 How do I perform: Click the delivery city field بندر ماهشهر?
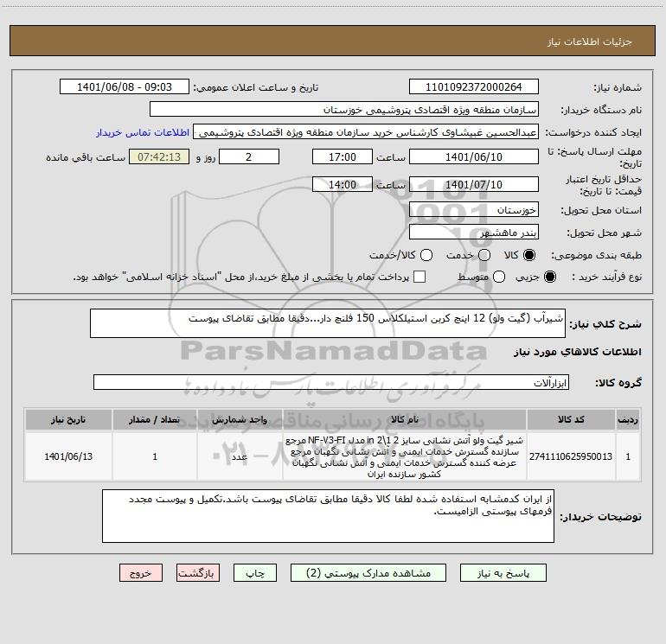click(x=474, y=232)
